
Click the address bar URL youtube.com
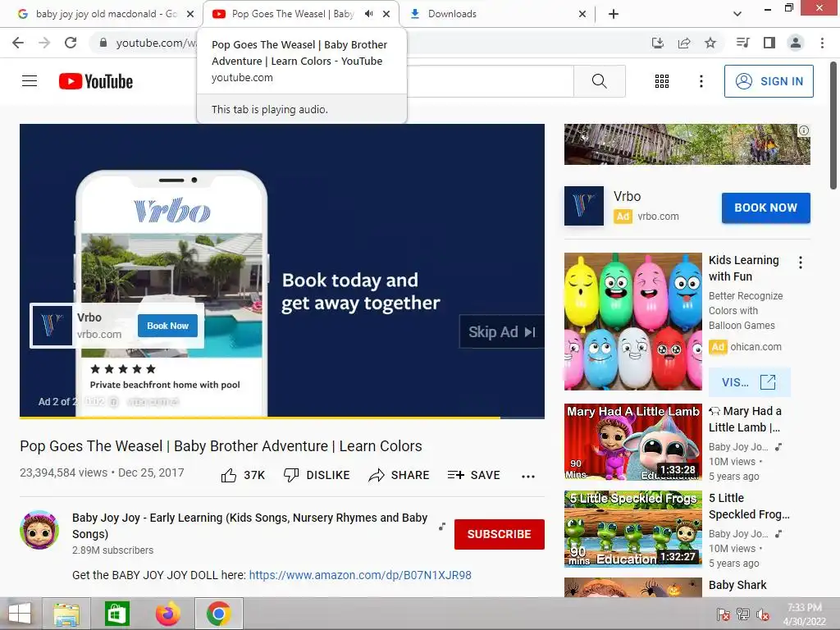coord(155,43)
